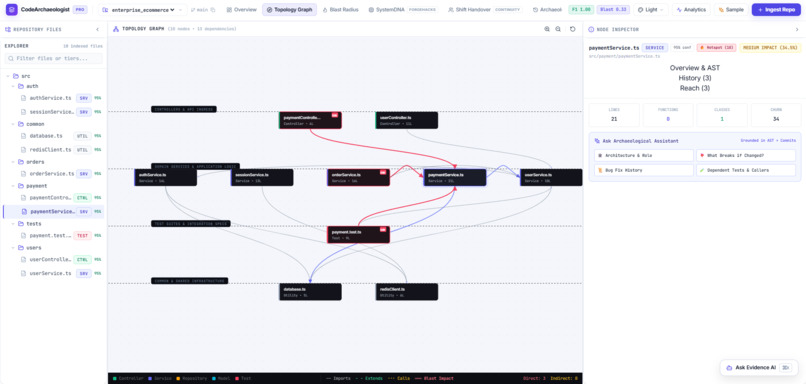This screenshot has height=384, width=806.
Task: Open the Archaeol tab
Action: point(547,10)
